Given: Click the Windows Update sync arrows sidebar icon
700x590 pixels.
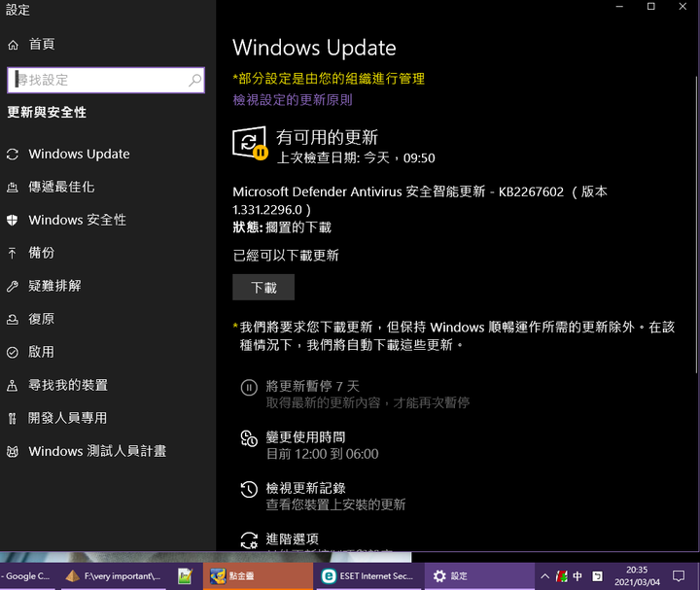Looking at the screenshot, I should (x=13, y=155).
